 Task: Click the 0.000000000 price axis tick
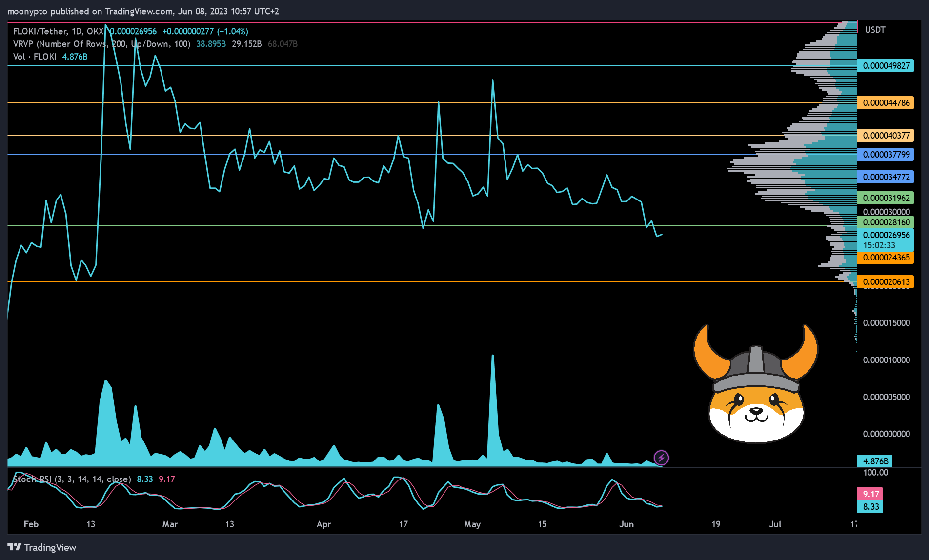(886, 434)
